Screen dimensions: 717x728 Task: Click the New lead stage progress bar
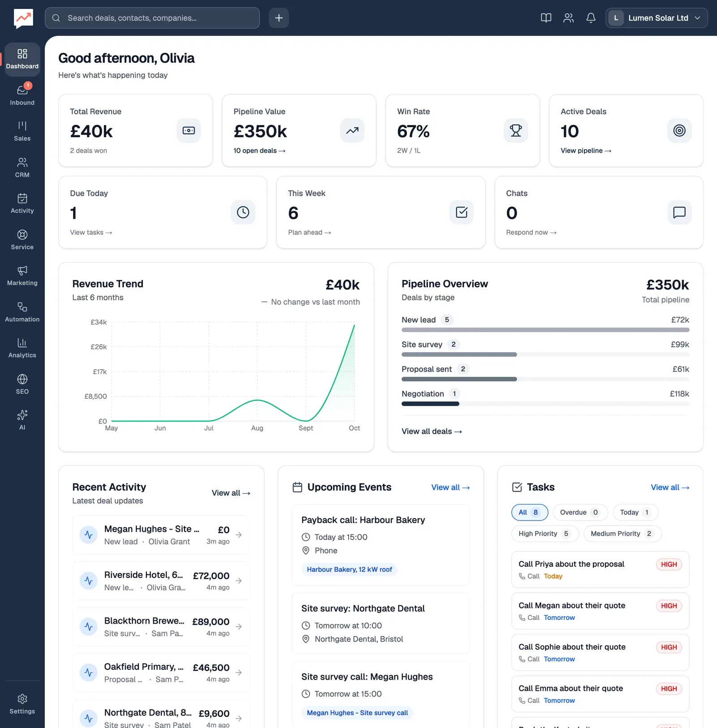tap(545, 330)
